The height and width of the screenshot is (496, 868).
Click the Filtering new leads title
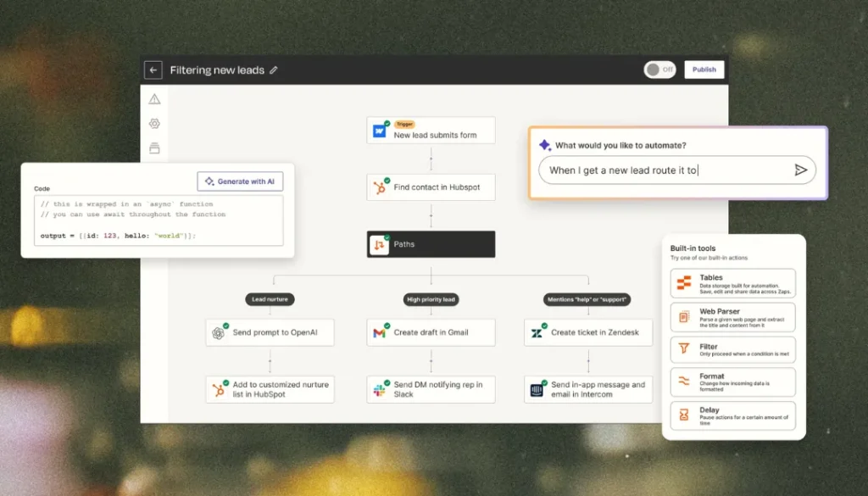coord(217,70)
